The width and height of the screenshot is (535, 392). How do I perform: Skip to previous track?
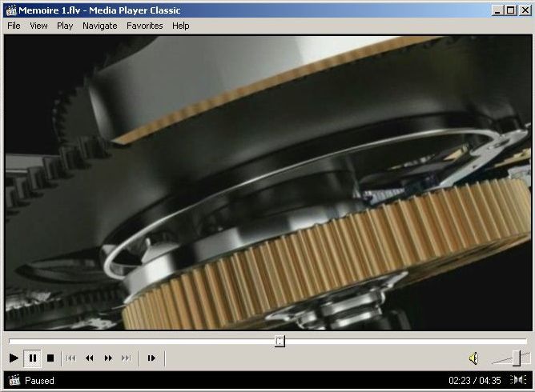click(x=71, y=358)
